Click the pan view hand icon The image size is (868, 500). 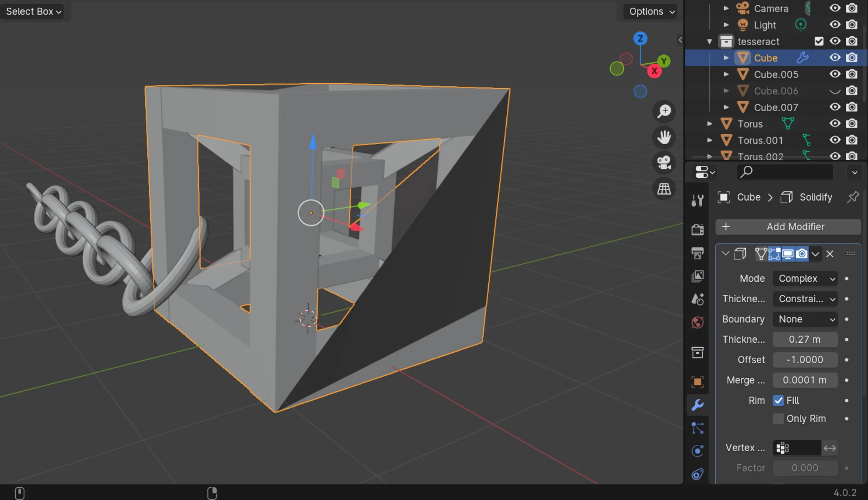coord(664,137)
